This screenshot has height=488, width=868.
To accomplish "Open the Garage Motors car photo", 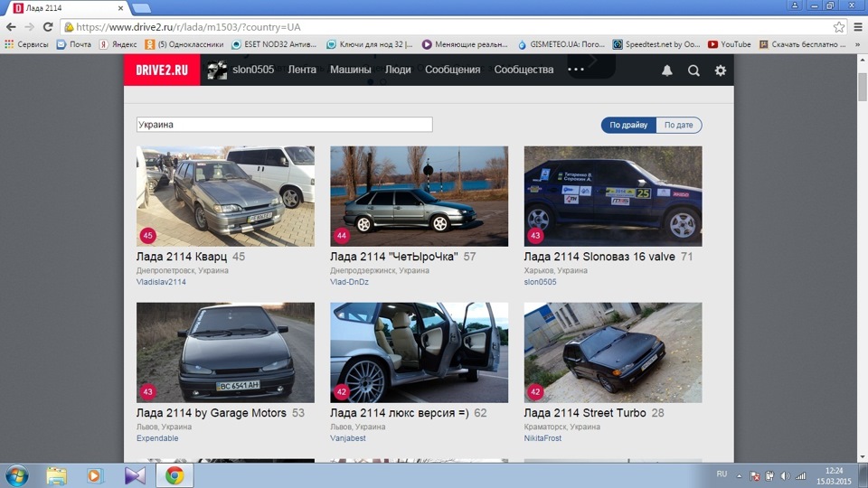I will 225,352.
